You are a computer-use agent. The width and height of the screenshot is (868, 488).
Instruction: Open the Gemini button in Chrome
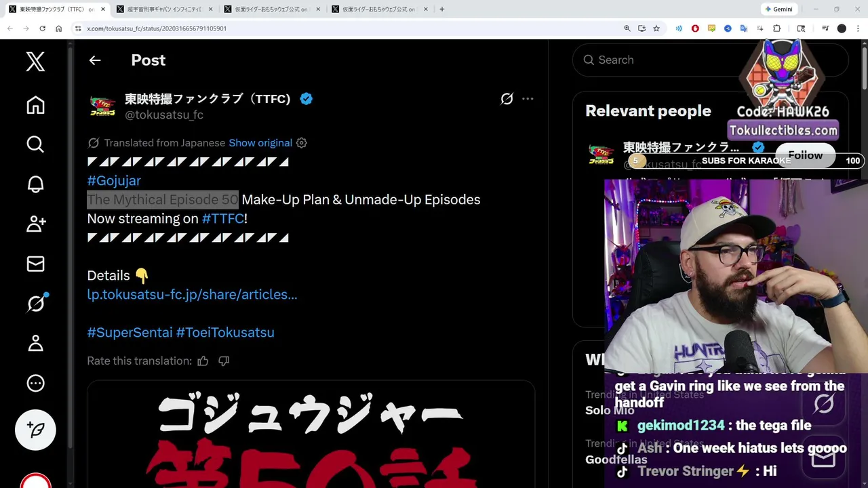tap(778, 9)
